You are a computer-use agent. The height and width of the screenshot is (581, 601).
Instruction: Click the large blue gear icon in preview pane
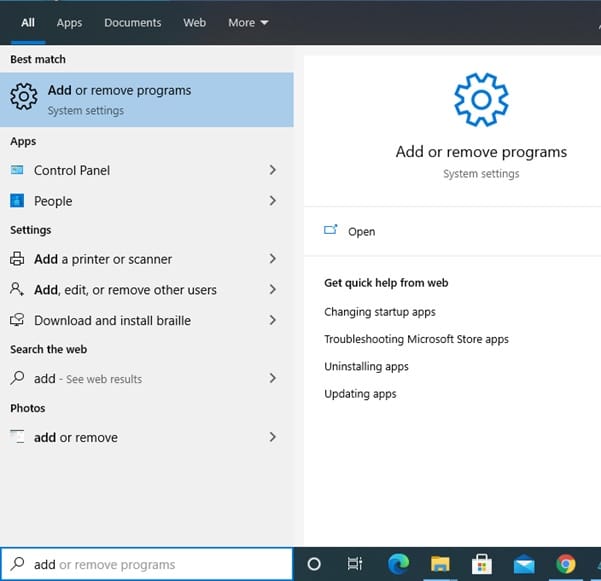pos(481,100)
